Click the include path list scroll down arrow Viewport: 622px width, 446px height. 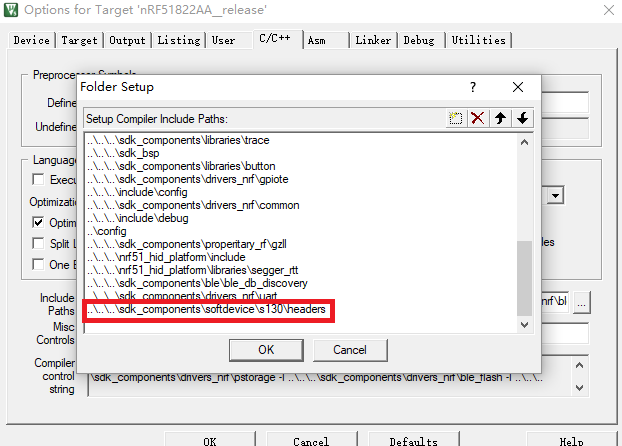pos(524,325)
